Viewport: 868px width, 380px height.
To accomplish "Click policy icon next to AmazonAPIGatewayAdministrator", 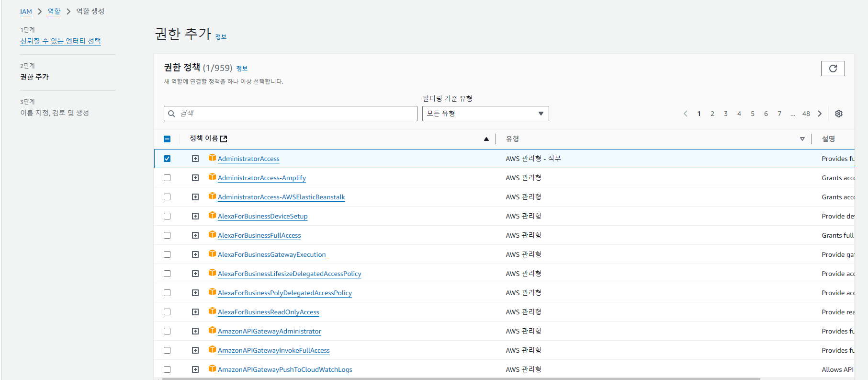I will tap(212, 330).
